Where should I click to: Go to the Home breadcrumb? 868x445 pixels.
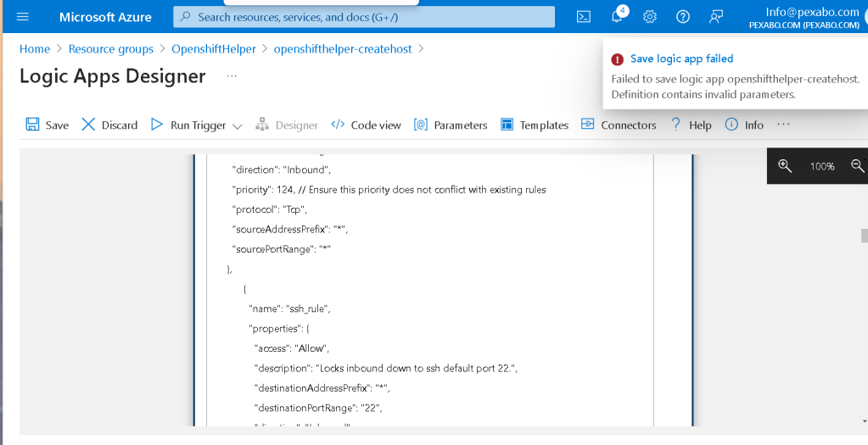pos(35,48)
